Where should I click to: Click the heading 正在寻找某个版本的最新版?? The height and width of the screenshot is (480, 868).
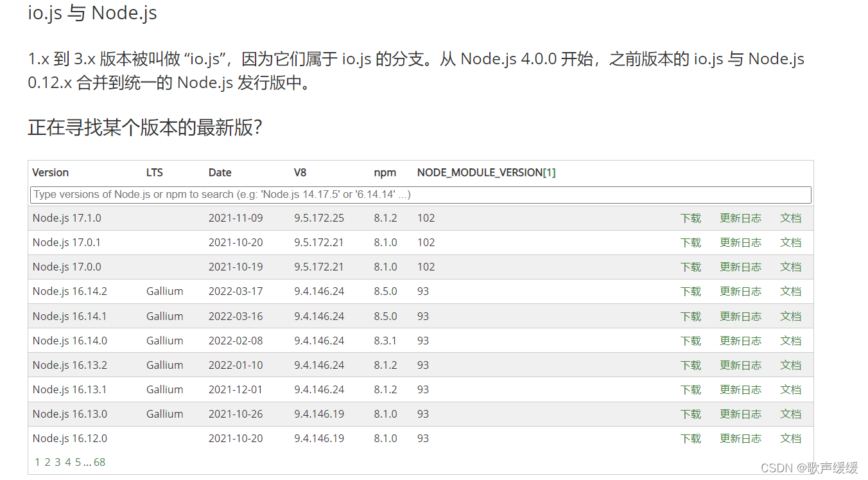coord(145,127)
